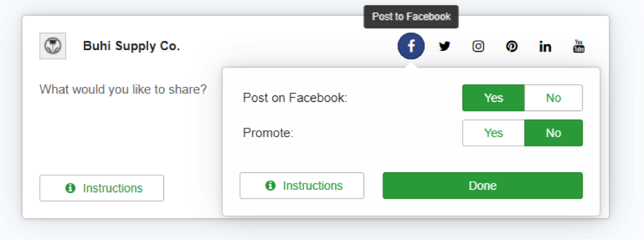644x240 pixels.
Task: Click the Buhi Supply Co. logo image
Action: (53, 46)
